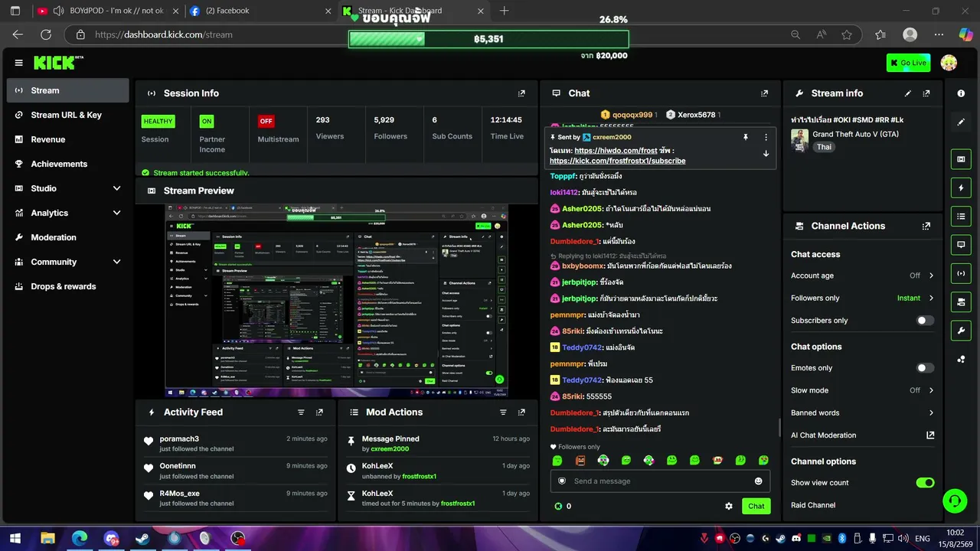Toggle the lightning Activity Feed widget icon
The image size is (980, 551).
click(x=961, y=187)
